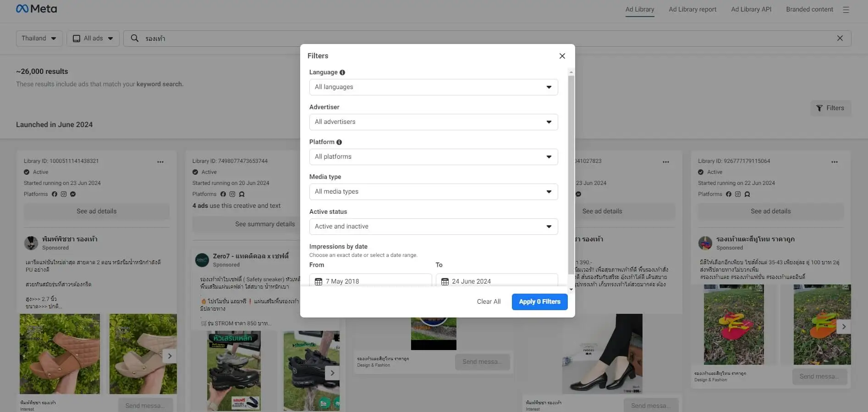Open the All ads category dropdown

tap(93, 39)
